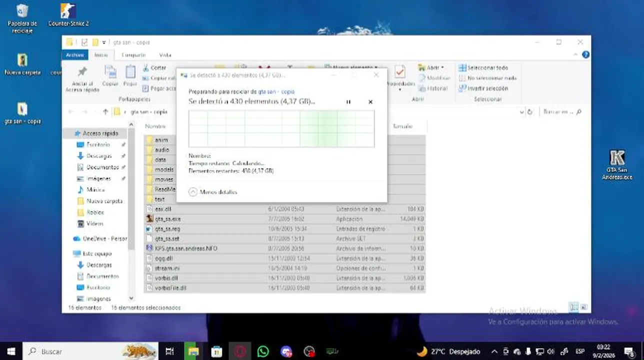Show hidden system tray icons chevron
The width and height of the screenshot is (644, 360).
click(x=494, y=351)
